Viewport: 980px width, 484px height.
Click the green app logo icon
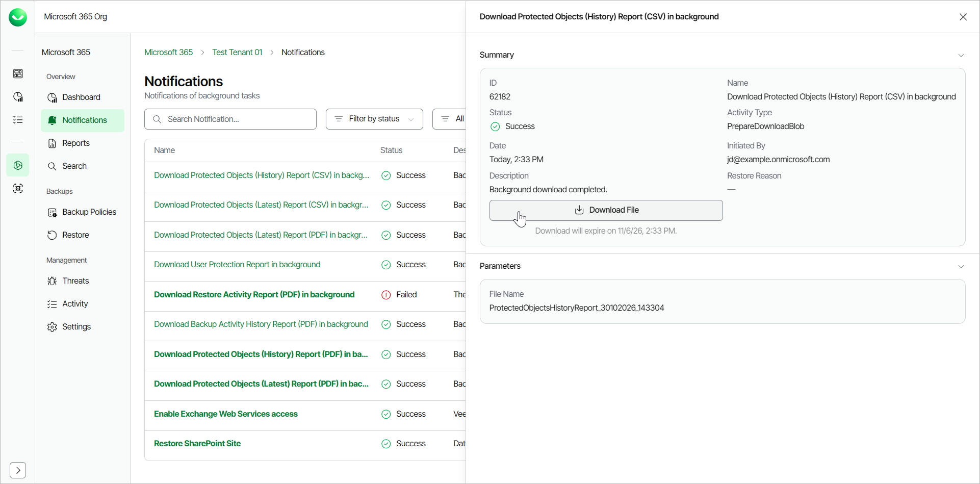[18, 17]
